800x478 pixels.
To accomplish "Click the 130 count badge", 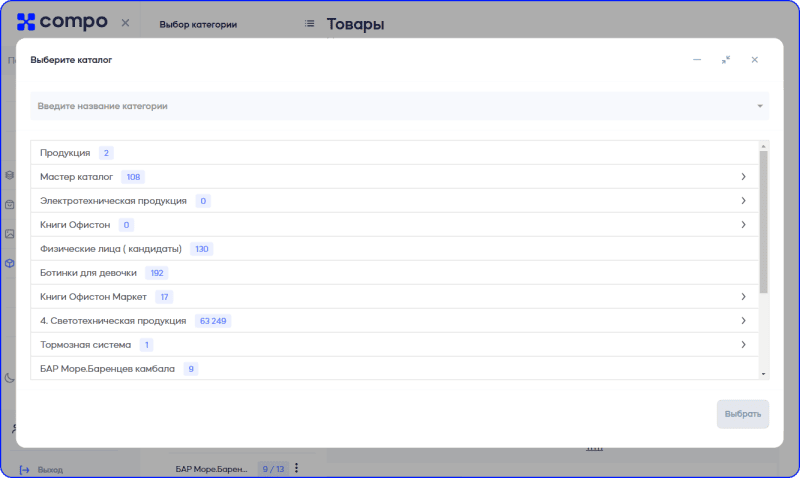I will 202,249.
